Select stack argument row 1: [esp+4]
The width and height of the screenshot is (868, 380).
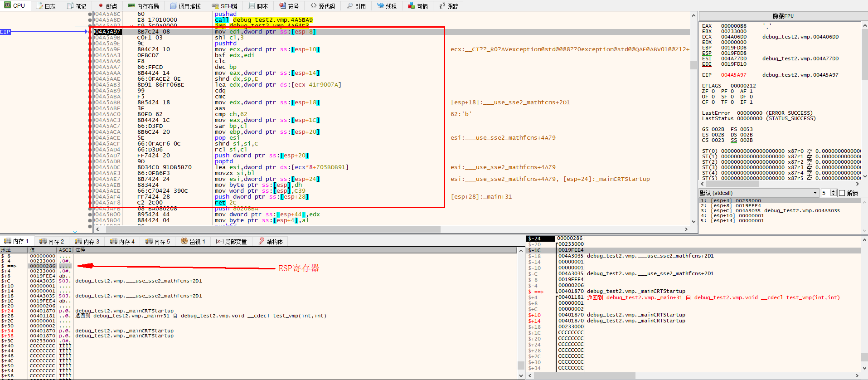780,200
